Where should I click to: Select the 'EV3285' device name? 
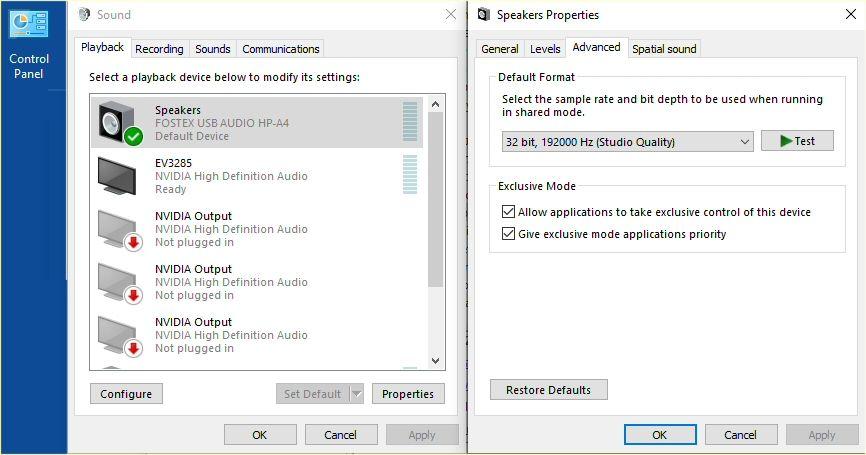click(x=173, y=163)
